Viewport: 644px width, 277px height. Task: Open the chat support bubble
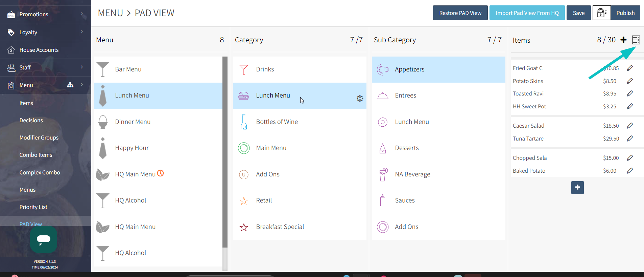tap(44, 239)
